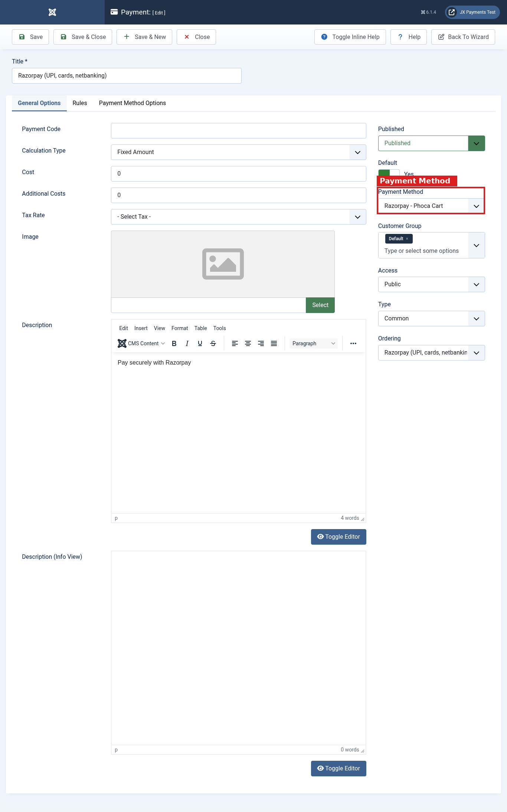Justify text in Description editor
This screenshot has width=507, height=812.
274,343
